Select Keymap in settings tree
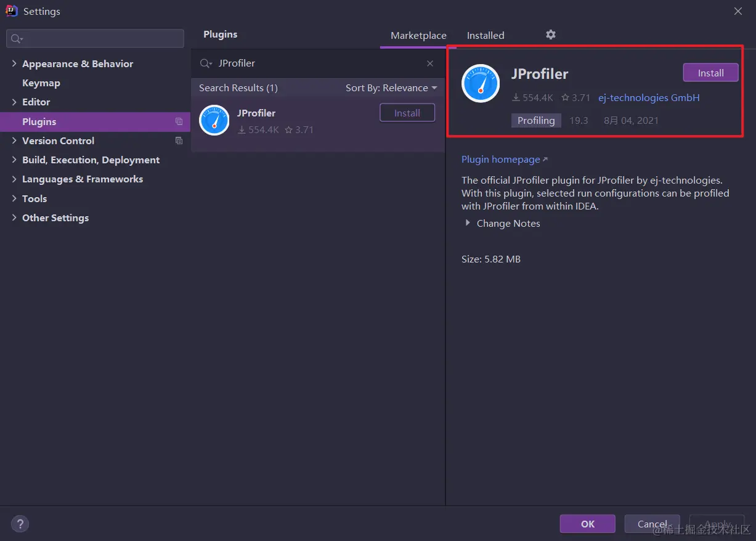Viewport: 756px width, 541px height. click(41, 83)
